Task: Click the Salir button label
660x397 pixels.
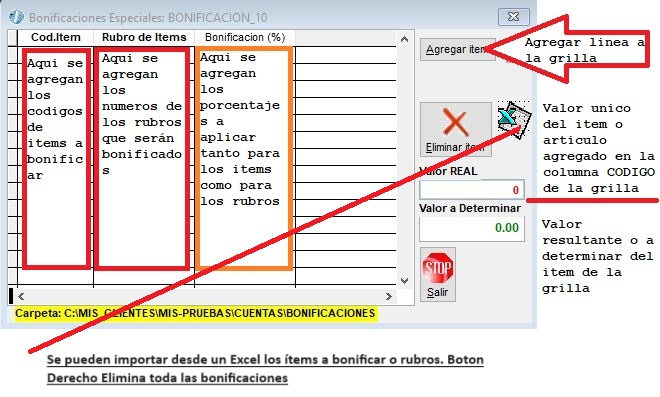Action: [437, 292]
